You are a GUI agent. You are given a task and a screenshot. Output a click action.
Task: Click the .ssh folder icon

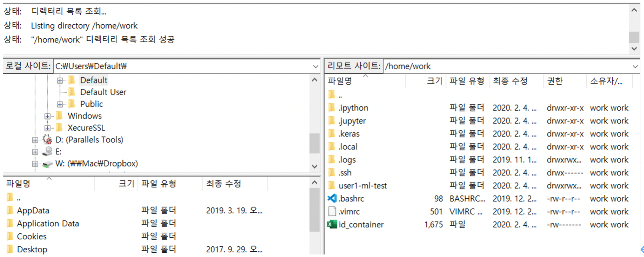click(332, 172)
